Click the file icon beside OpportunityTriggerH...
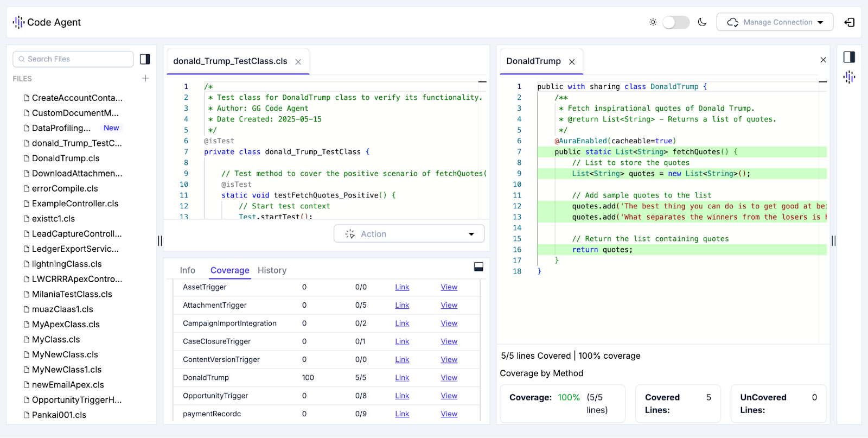Screen dimensions: 868x438 click(x=27, y=400)
